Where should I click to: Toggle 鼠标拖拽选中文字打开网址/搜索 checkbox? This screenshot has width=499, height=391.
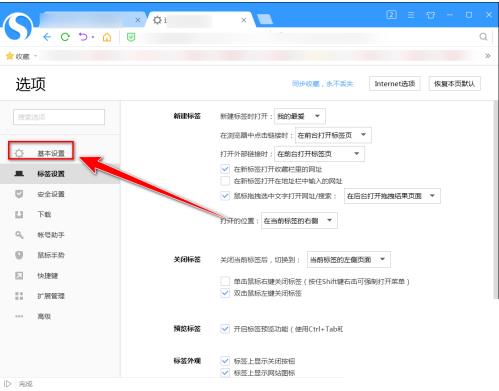click(225, 196)
